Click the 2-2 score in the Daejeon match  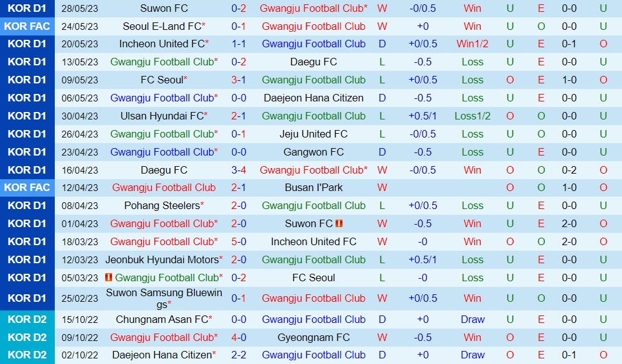(x=238, y=355)
